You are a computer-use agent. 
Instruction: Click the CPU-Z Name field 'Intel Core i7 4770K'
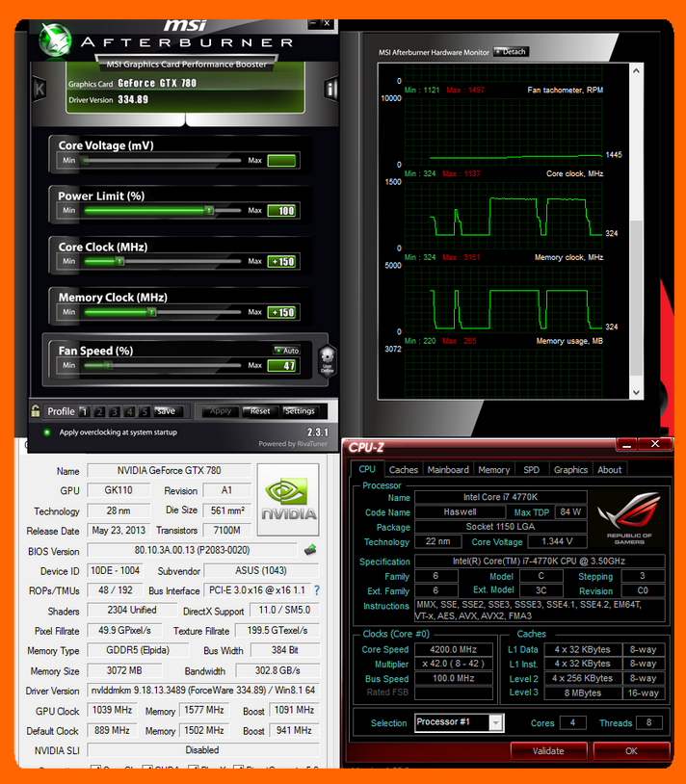coord(500,497)
